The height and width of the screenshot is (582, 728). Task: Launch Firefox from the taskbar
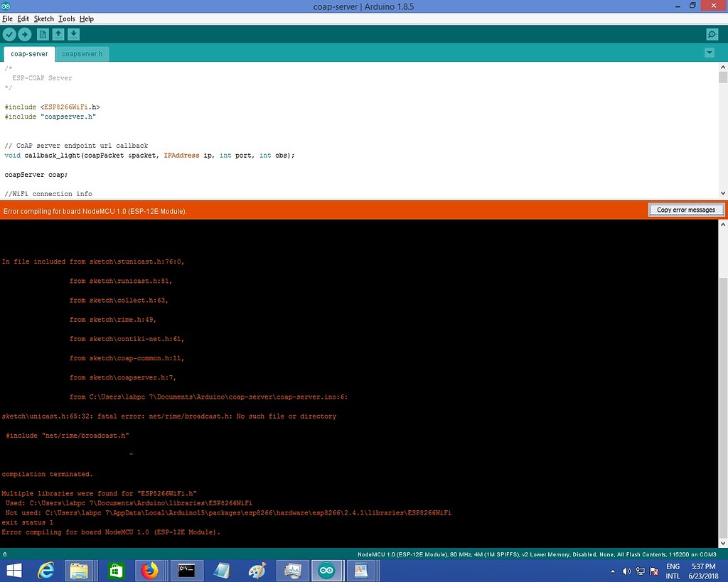(151, 570)
